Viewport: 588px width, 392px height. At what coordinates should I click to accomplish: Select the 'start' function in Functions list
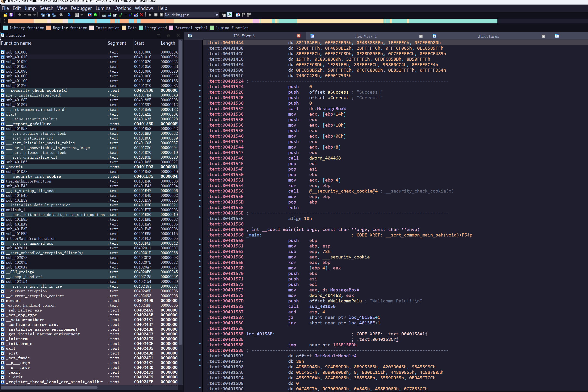point(89,114)
